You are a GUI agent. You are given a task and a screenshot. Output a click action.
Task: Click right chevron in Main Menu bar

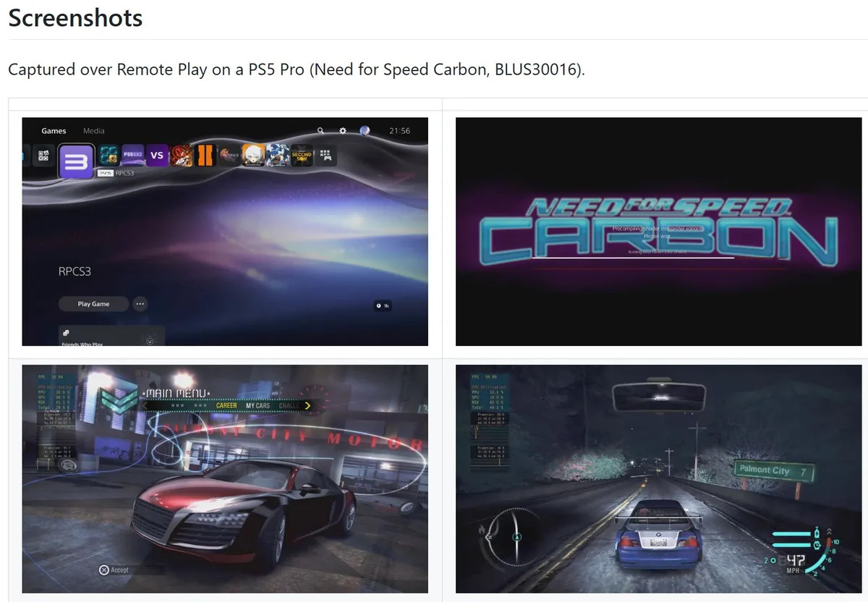(x=307, y=406)
